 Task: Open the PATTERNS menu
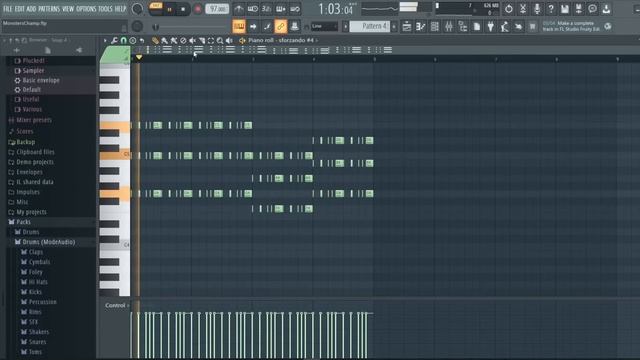point(49,9)
